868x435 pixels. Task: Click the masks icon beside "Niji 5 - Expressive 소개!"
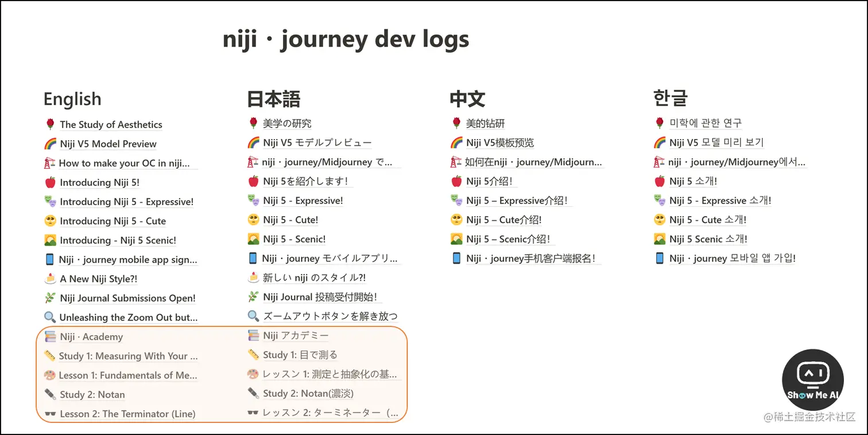[x=660, y=201]
